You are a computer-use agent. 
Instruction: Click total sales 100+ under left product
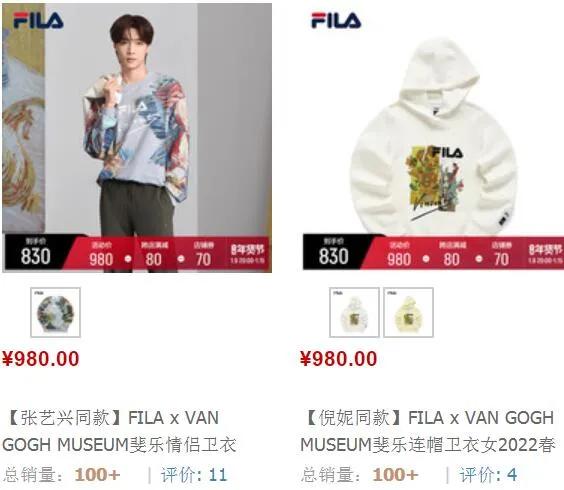tap(62, 475)
